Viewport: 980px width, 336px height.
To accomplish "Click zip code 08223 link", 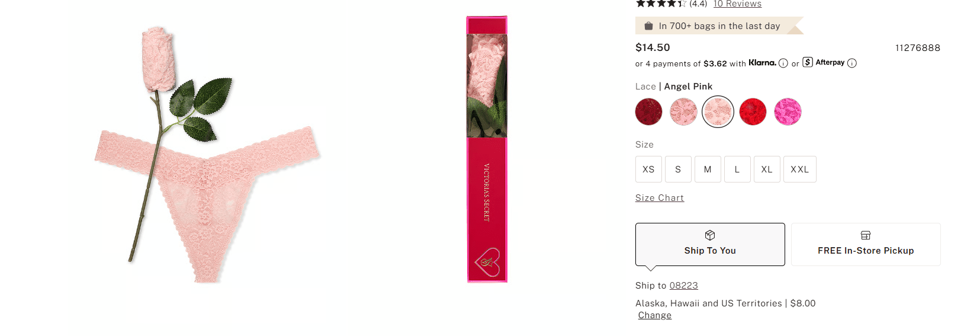I will tap(684, 286).
